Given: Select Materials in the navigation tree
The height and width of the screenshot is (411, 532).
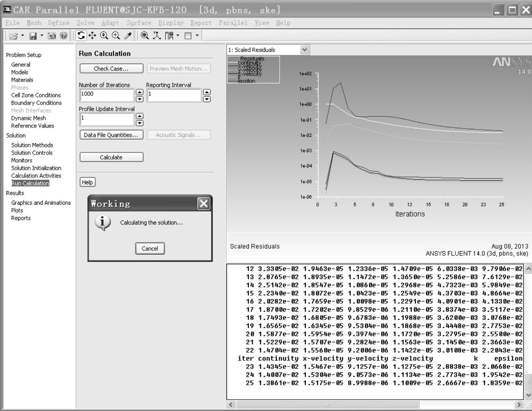Looking at the screenshot, I should tap(22, 80).
